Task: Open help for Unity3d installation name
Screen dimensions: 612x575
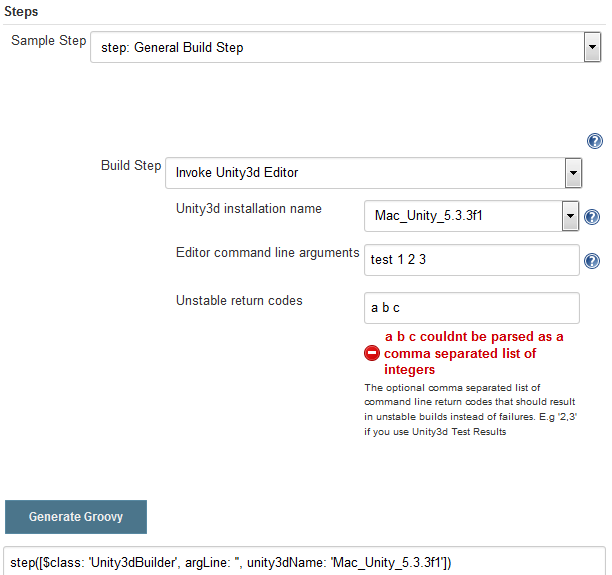Action: pos(592,217)
